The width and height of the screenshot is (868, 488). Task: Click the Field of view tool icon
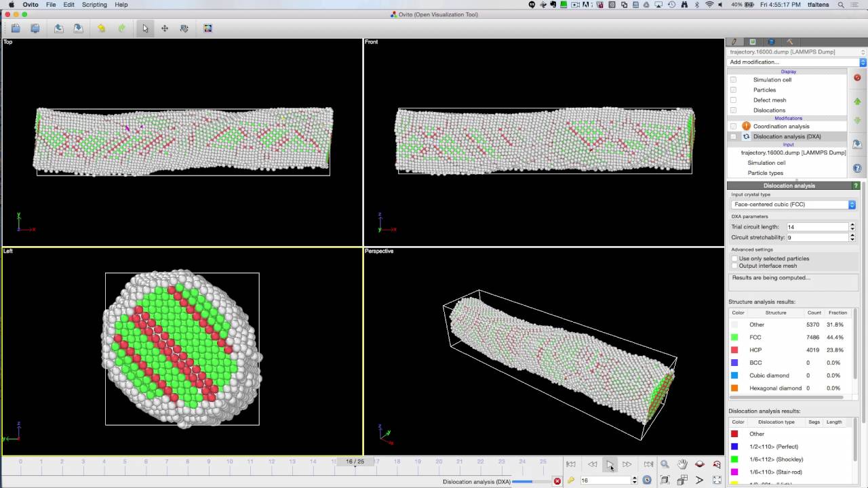coord(700,480)
